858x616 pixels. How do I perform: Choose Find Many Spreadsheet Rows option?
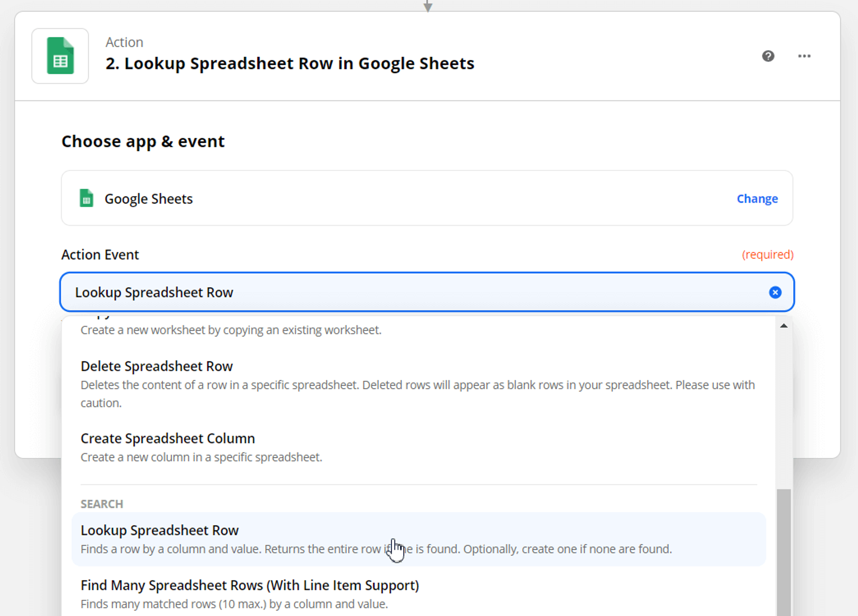pos(419,594)
